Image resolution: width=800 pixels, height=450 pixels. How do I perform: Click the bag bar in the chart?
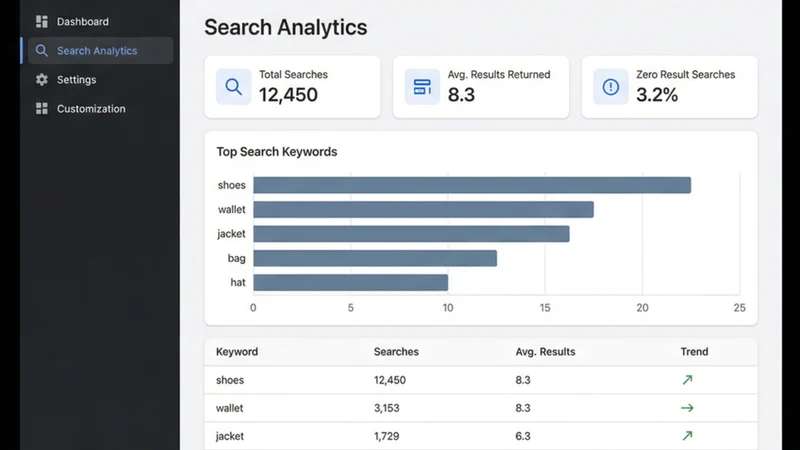pos(375,258)
